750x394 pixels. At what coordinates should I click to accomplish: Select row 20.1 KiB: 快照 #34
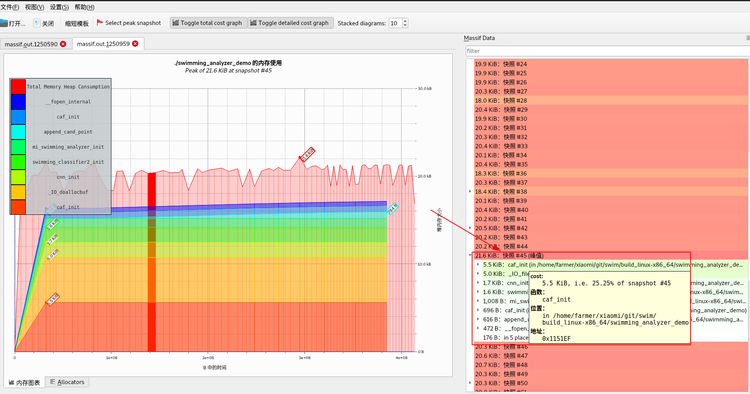tap(610, 155)
